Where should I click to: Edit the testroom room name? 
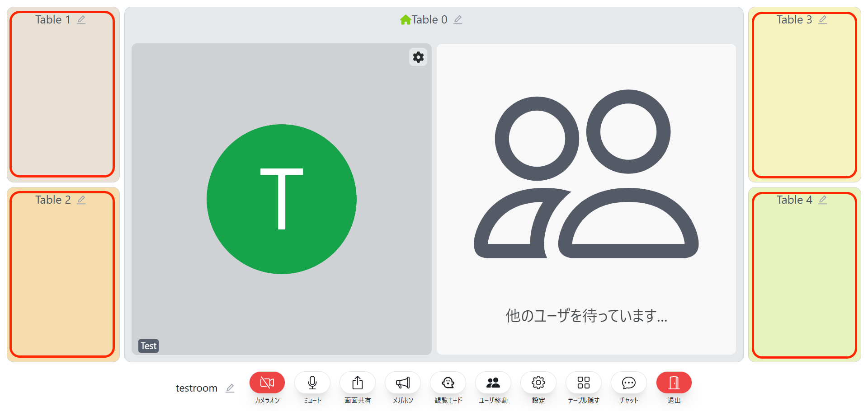(230, 388)
